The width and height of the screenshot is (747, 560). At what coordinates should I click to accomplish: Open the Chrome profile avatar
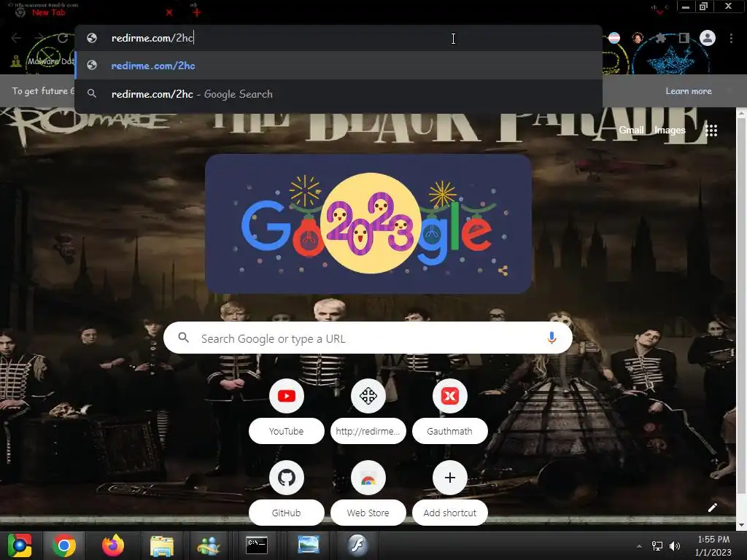[x=708, y=38]
